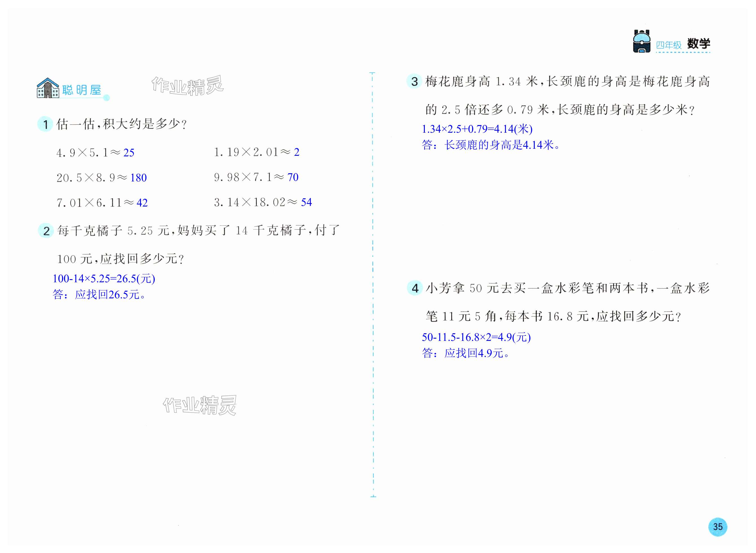Click the answer 54 for 3.14×18.02
The width and height of the screenshot is (756, 553).
click(306, 202)
